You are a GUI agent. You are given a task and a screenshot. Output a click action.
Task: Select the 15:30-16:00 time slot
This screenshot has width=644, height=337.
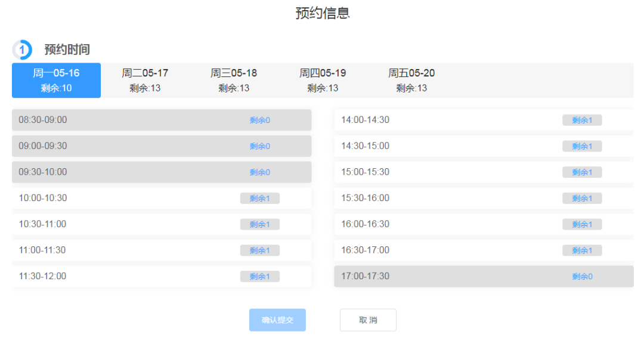click(484, 198)
